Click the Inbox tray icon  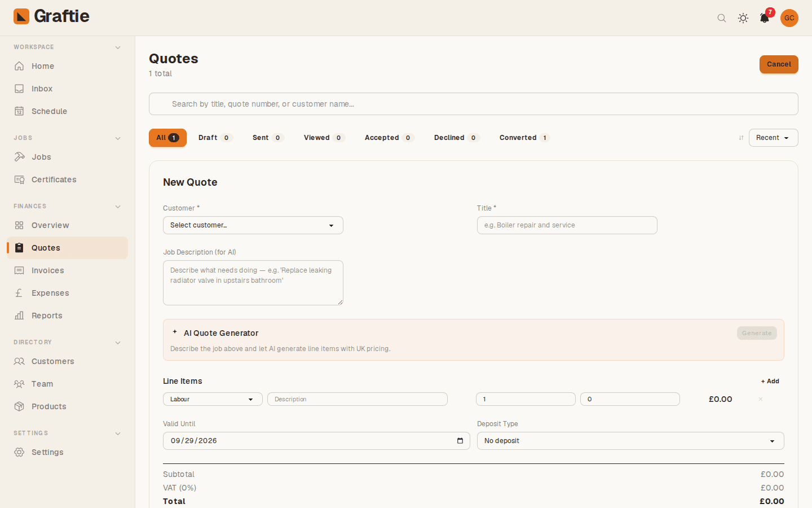tap(19, 89)
